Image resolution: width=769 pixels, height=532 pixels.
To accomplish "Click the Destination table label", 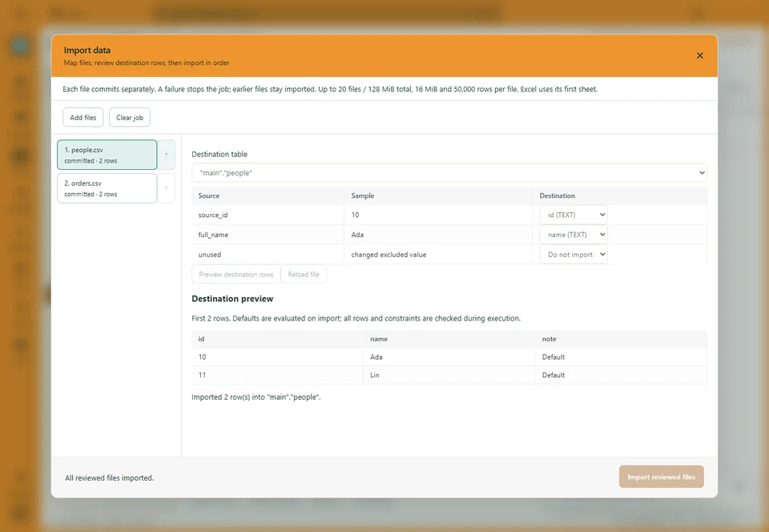I will pos(219,154).
